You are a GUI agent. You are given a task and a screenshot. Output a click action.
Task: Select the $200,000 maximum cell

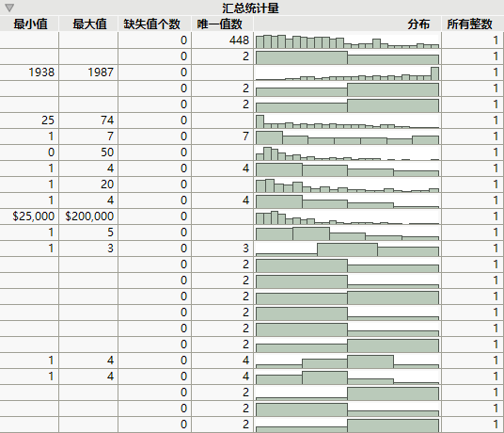tap(89, 216)
